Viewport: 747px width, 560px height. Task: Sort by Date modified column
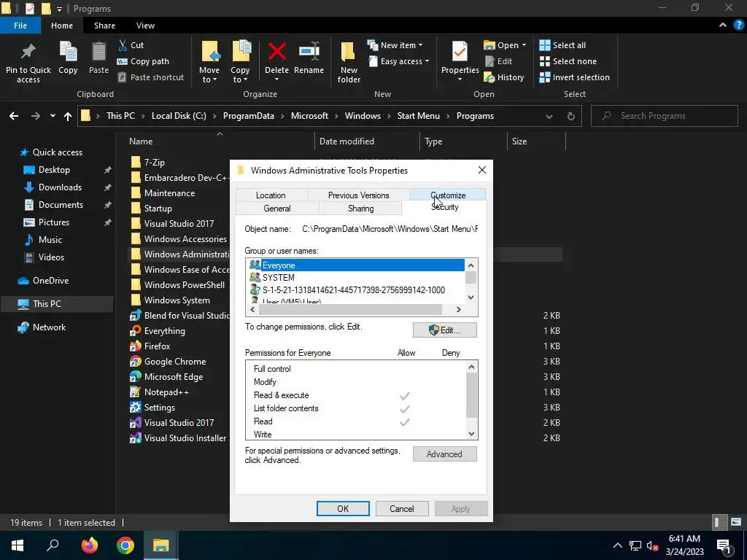tap(347, 141)
